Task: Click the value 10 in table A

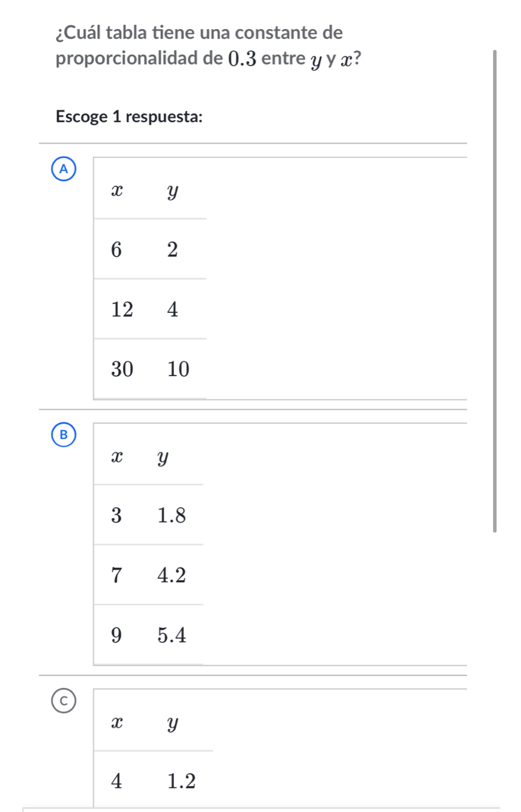Action: (x=178, y=370)
